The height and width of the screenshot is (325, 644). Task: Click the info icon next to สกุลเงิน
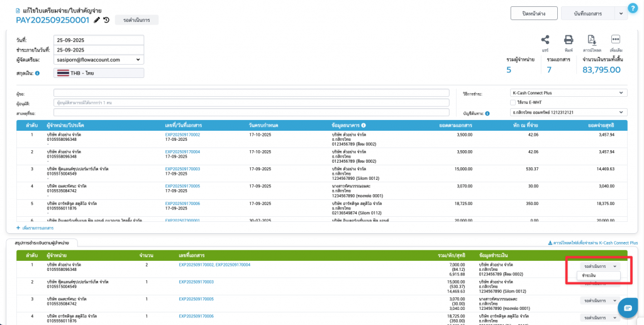pyautogui.click(x=38, y=74)
